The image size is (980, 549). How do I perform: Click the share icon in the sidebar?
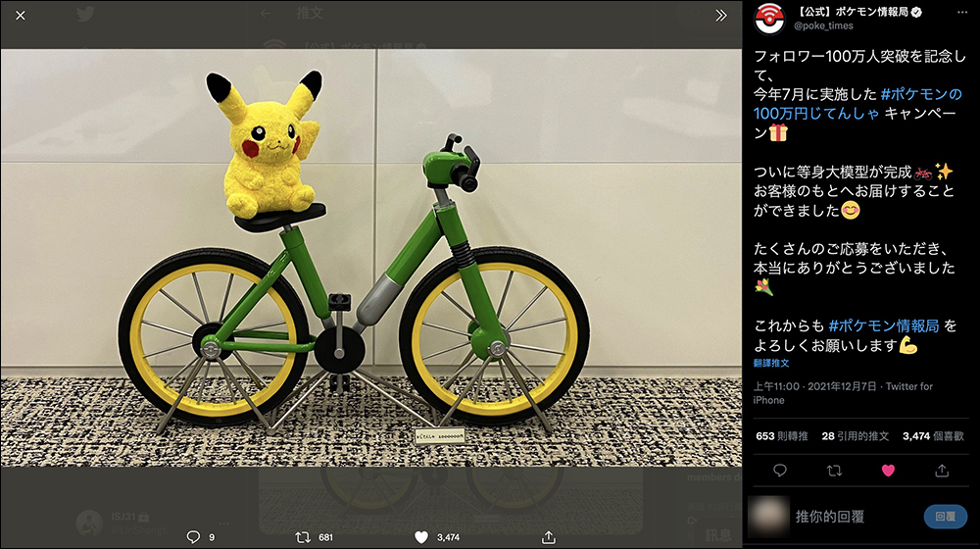click(943, 471)
